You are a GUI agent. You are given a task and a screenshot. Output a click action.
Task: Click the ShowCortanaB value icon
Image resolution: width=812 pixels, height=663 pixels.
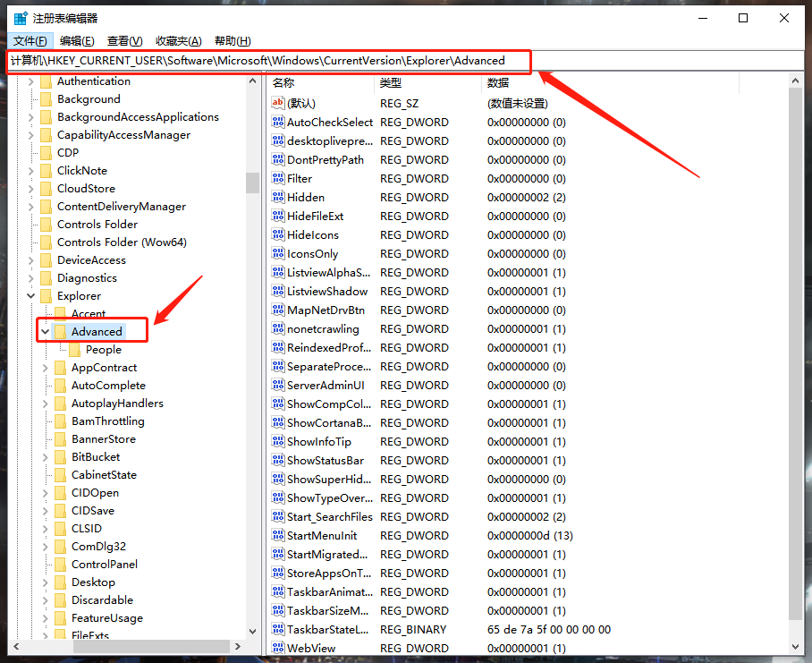coord(279,422)
